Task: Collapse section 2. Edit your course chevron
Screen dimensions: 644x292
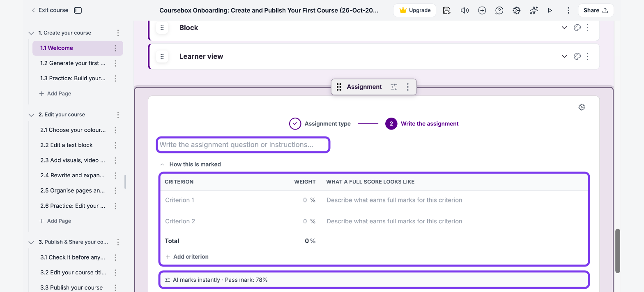Action: pos(31,115)
